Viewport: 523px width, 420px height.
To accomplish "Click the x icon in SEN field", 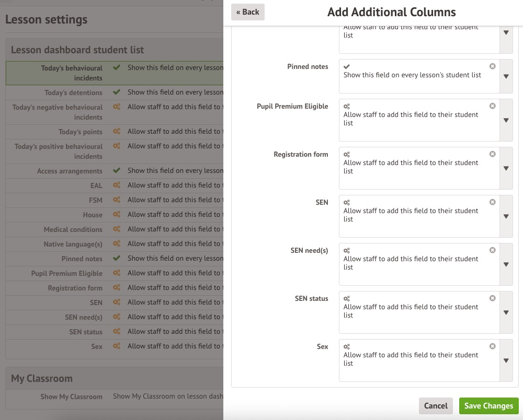I will 492,202.
